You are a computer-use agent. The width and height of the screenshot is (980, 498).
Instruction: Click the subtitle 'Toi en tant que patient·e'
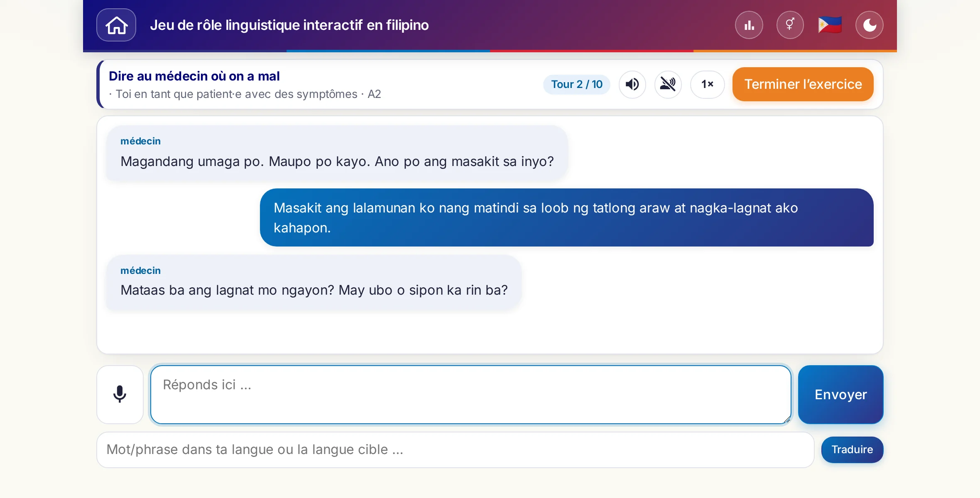coord(245,94)
